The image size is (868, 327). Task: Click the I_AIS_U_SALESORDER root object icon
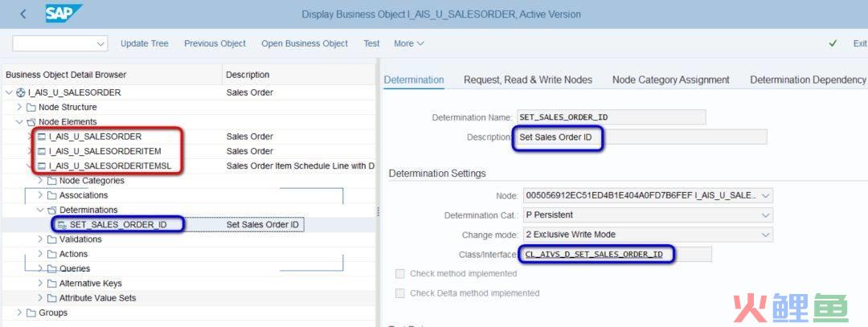20,92
